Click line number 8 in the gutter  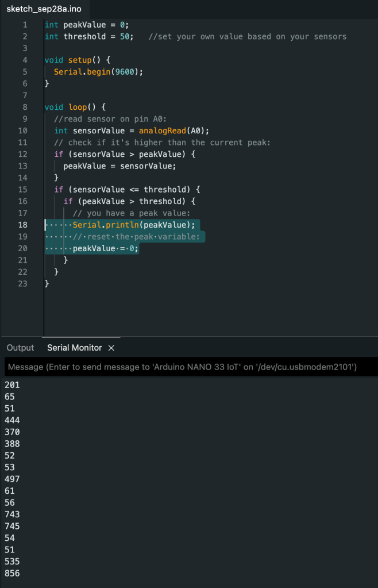pyautogui.click(x=25, y=107)
